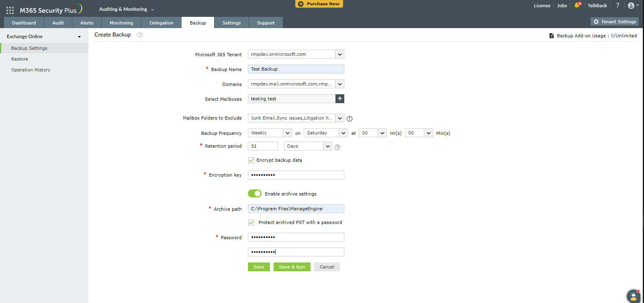This screenshot has height=303, width=644.
Task: Open Microsoft 365 Tenant dropdown
Action: [296, 54]
